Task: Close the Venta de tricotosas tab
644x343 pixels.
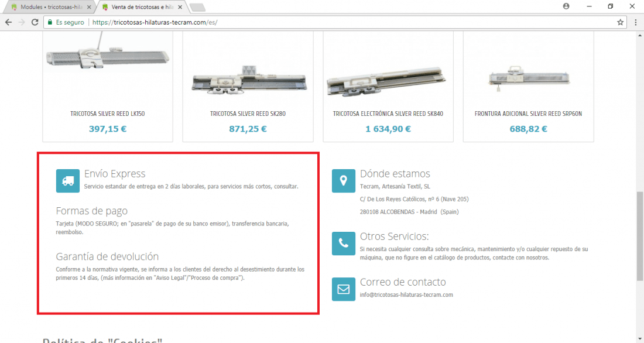Action: point(180,7)
